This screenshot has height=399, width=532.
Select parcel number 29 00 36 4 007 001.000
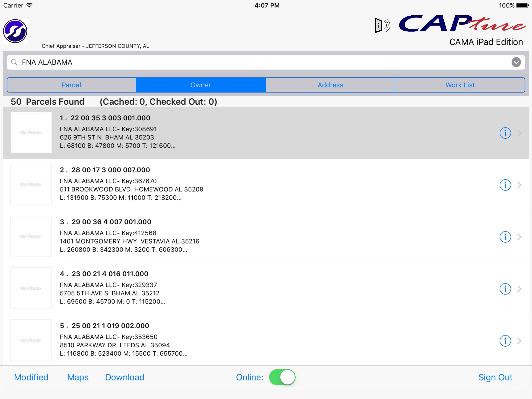pyautogui.click(x=111, y=222)
